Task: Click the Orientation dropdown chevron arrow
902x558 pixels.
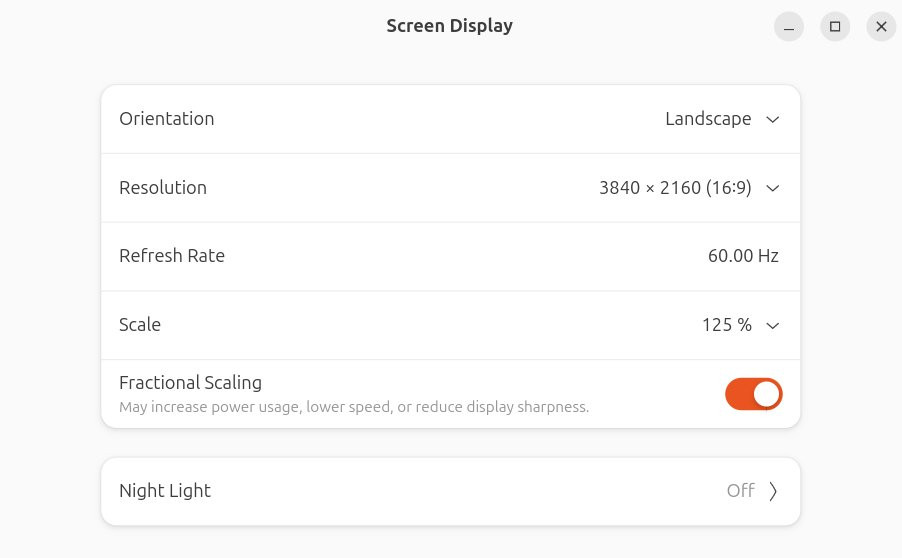Action: click(x=772, y=119)
